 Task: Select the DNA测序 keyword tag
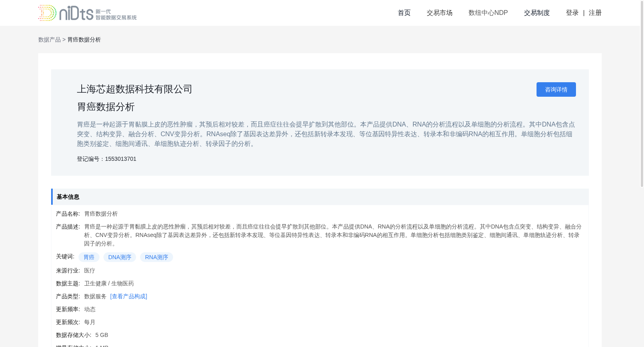[120, 257]
